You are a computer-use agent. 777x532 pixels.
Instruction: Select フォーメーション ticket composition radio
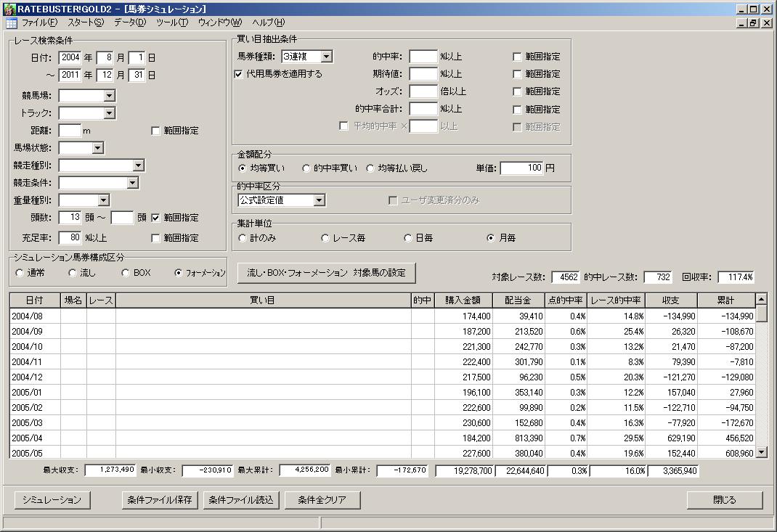(x=179, y=273)
